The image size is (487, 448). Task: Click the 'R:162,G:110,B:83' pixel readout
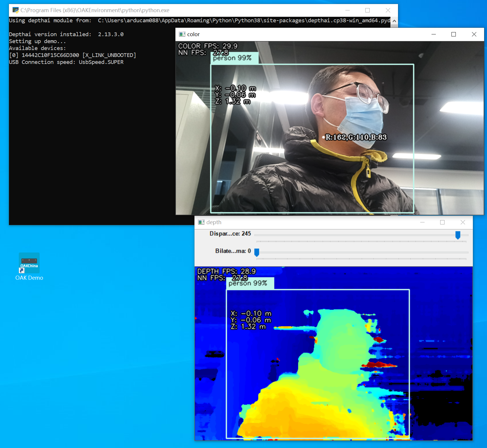[356, 137]
